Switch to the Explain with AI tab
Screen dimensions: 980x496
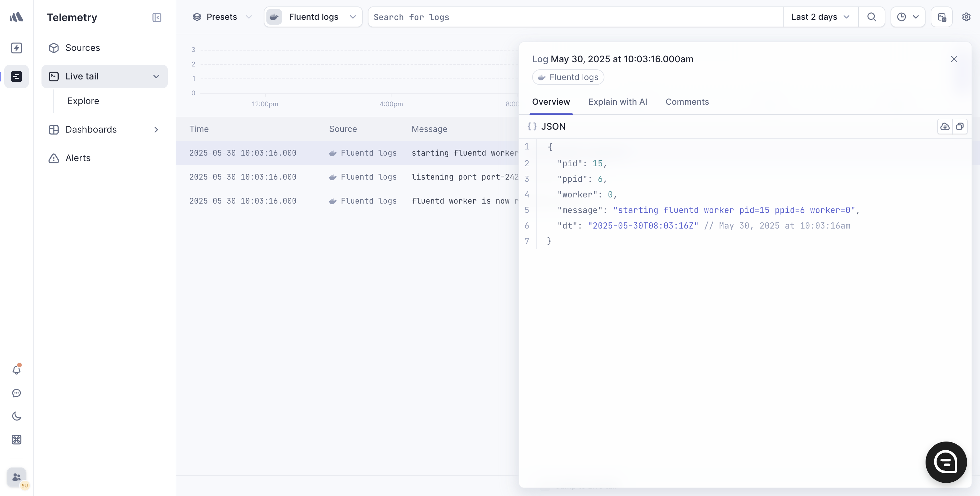(x=617, y=102)
